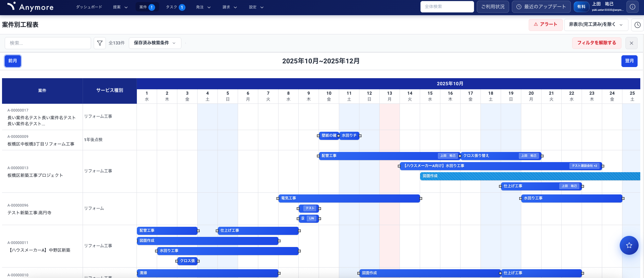
Task: Close the filter bar with X icon
Action: tap(631, 43)
